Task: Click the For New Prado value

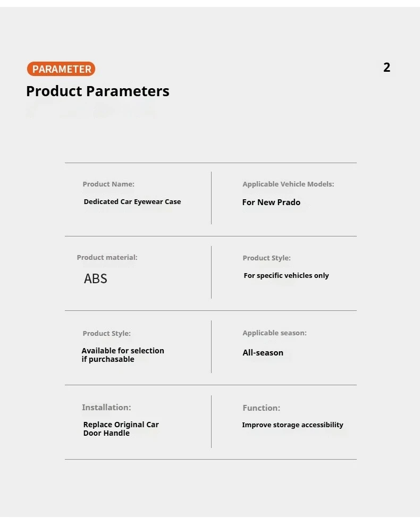Action: 271,202
